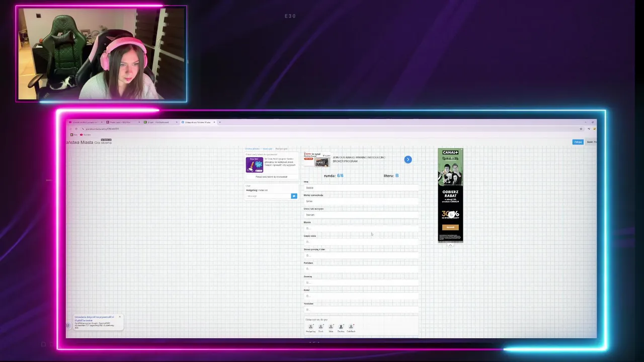Click the blue arrow on the broker ad

408,159
